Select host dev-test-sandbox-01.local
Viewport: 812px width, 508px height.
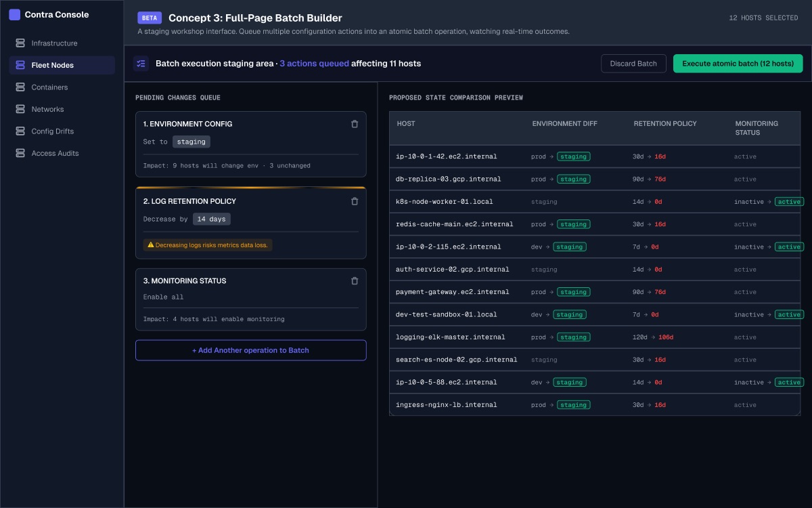pyautogui.click(x=447, y=314)
